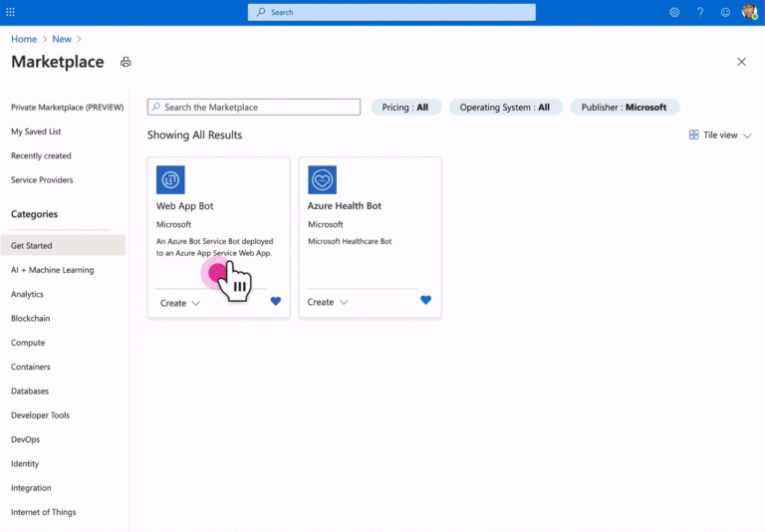
Task: Open Service Providers
Action: pyautogui.click(x=42, y=179)
